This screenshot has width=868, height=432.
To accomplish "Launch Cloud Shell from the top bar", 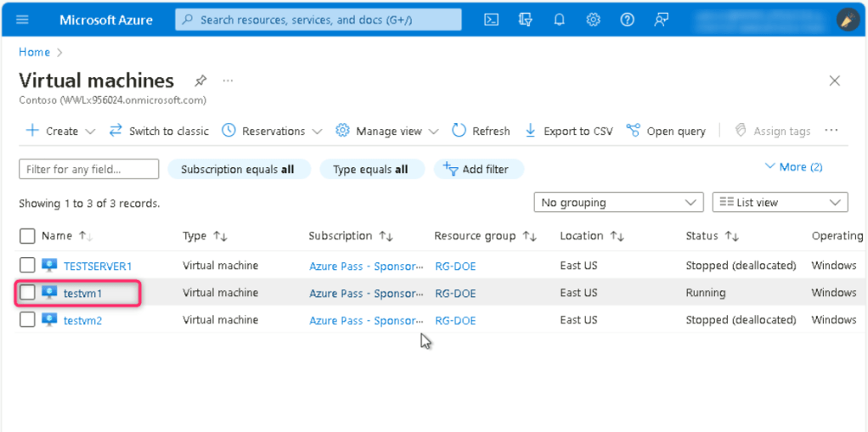I will point(491,20).
